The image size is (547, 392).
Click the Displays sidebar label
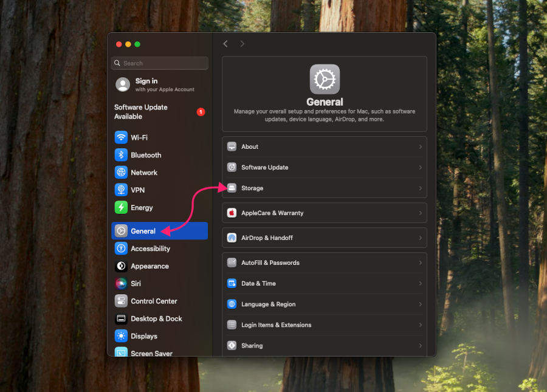click(144, 336)
